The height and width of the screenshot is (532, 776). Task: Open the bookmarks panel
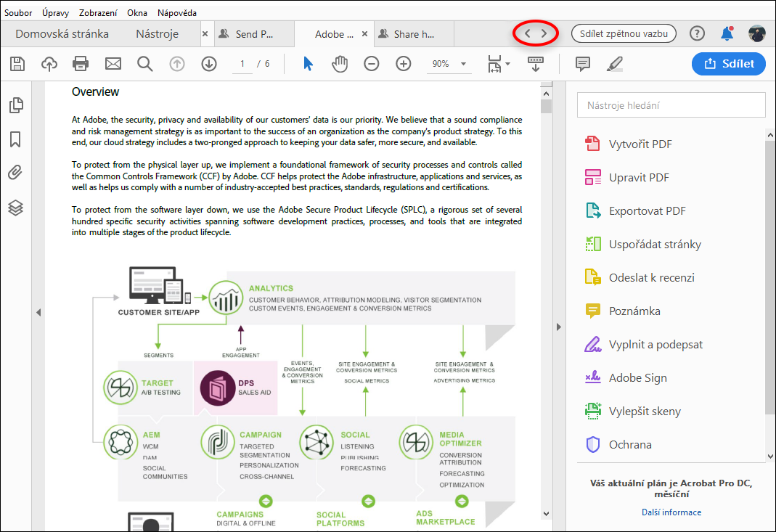click(15, 139)
